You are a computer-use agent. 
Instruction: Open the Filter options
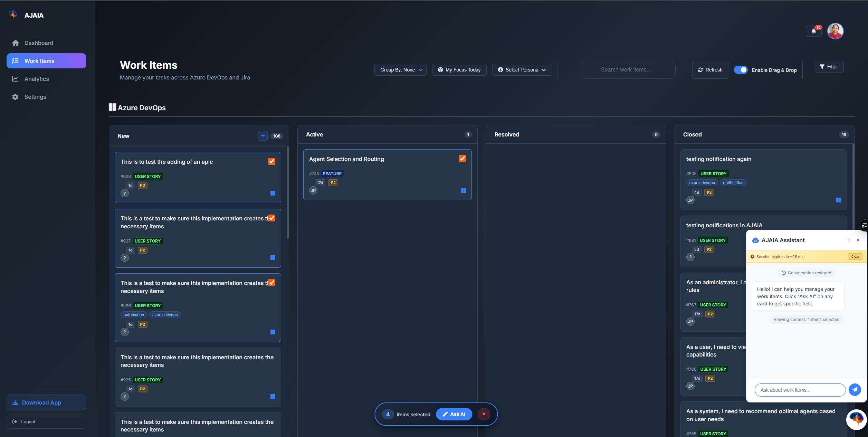pos(828,67)
